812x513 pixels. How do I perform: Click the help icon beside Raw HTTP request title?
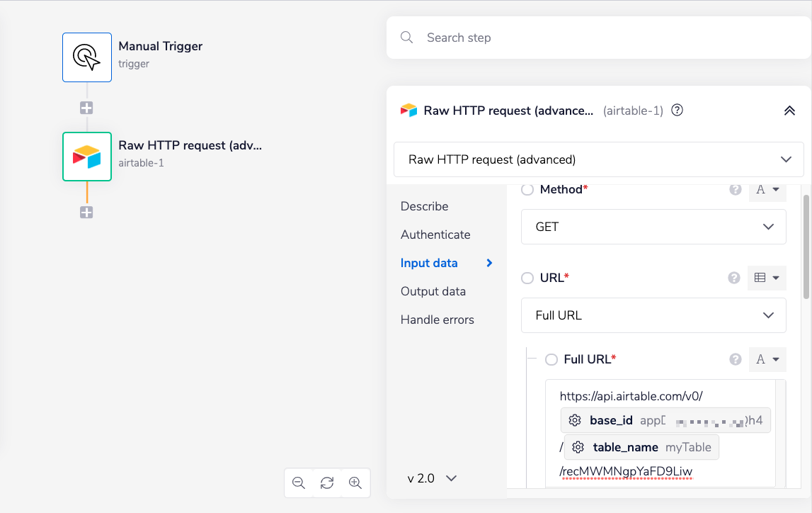(x=677, y=111)
